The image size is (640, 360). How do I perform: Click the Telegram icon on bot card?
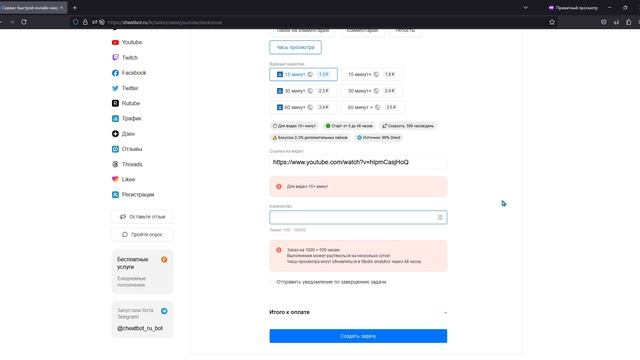[x=164, y=311]
